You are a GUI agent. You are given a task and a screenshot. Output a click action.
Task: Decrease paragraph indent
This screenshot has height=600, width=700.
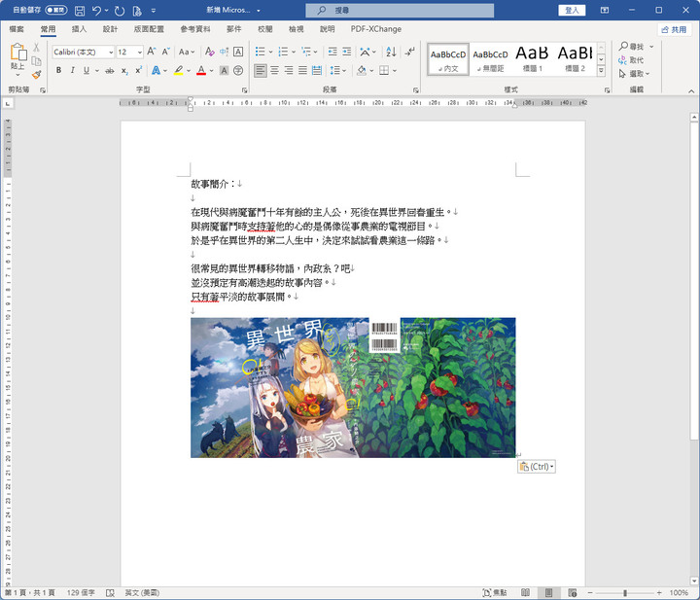[x=332, y=52]
